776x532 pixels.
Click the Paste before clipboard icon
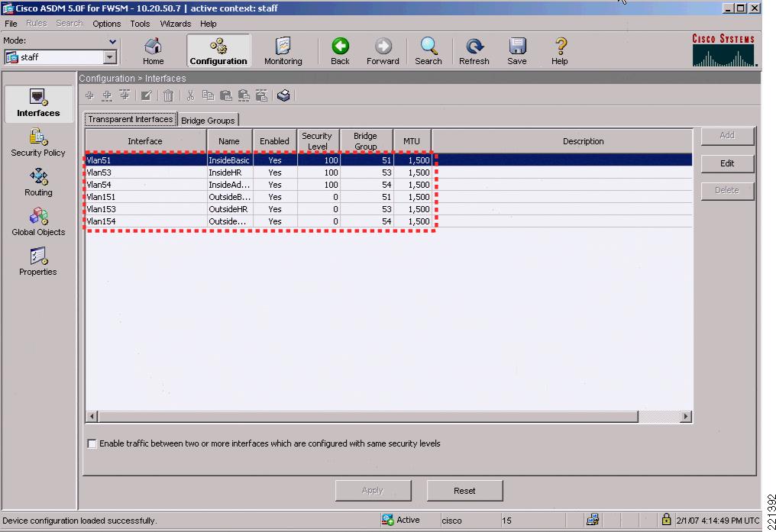click(x=261, y=95)
